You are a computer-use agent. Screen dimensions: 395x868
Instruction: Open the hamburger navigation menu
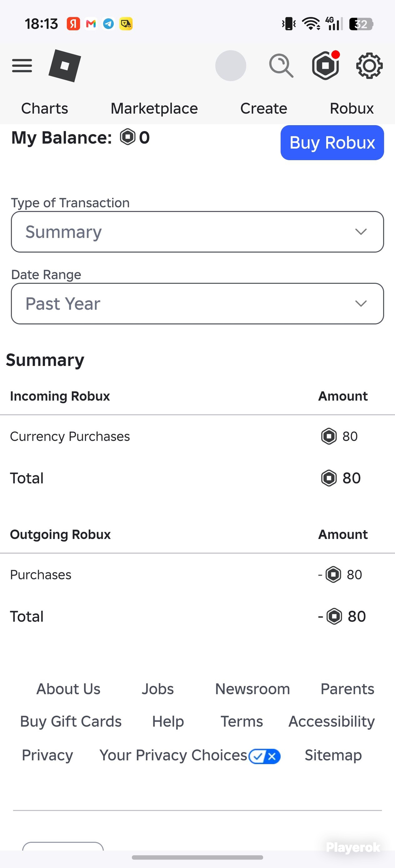coord(22,66)
